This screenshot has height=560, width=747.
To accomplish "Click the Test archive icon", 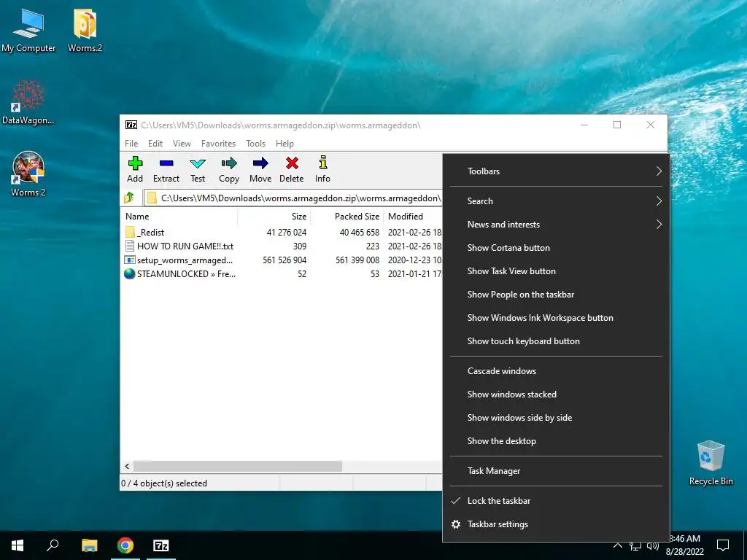I will click(x=198, y=163).
